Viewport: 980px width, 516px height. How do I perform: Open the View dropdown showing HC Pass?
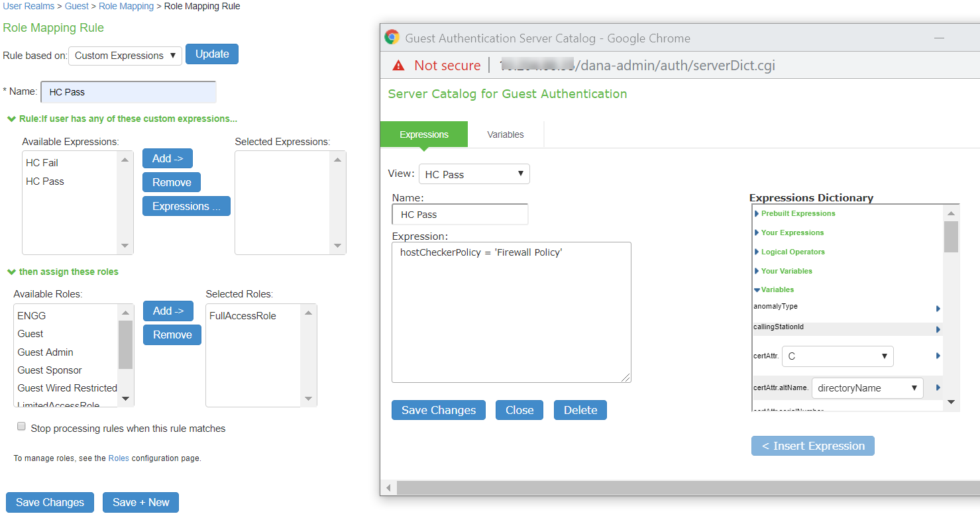474,174
